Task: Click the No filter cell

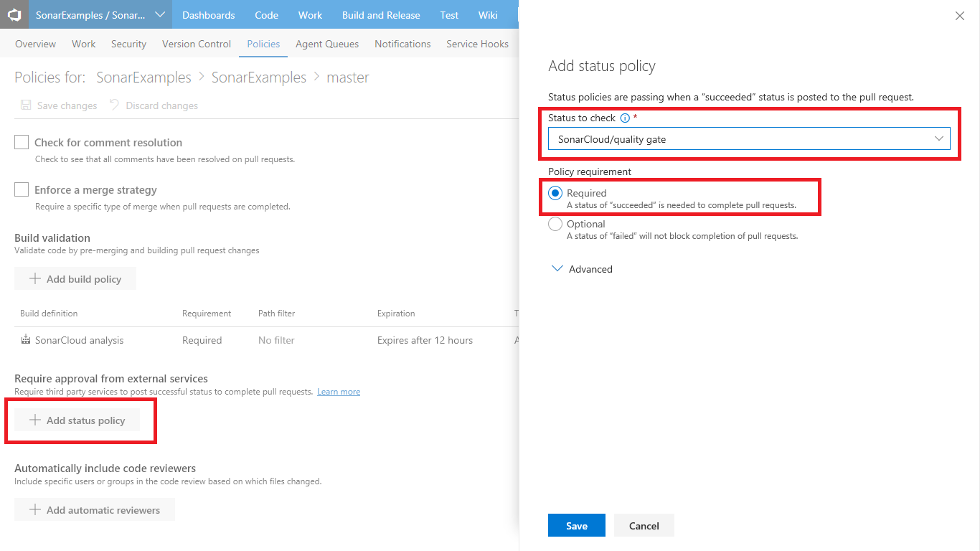Action: point(276,340)
